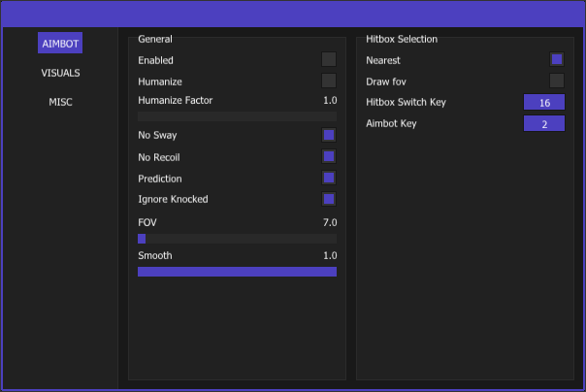
Task: Switch to the AIMBOT tab
Action: [60, 43]
